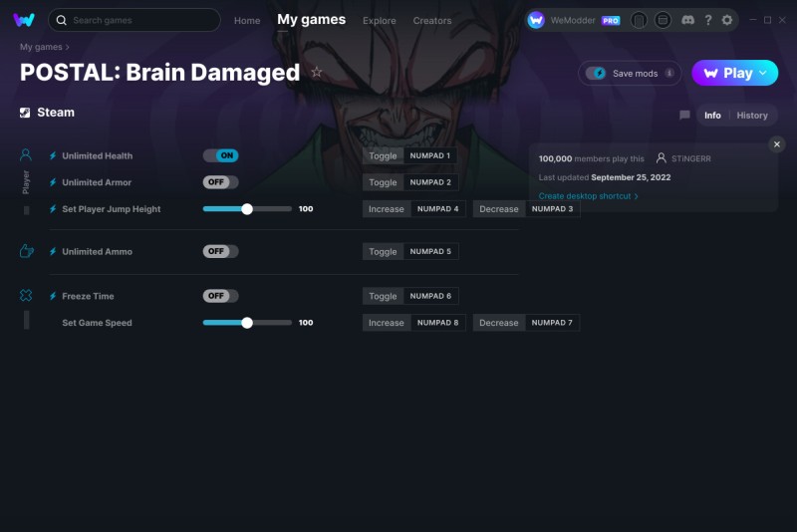Image resolution: width=797 pixels, height=532 pixels.
Task: Click the Set Game Speed label
Action: click(97, 323)
